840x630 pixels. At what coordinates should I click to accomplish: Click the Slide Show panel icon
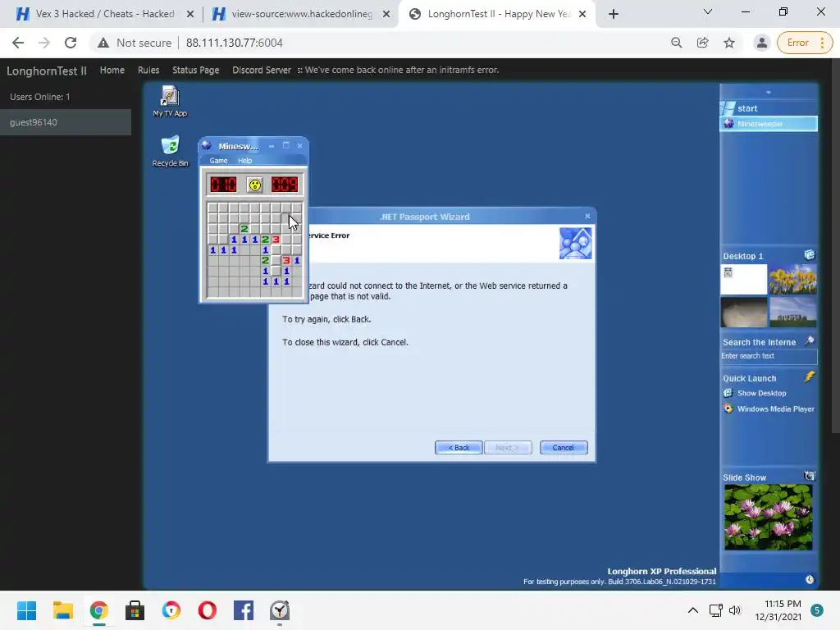pyautogui.click(x=810, y=476)
